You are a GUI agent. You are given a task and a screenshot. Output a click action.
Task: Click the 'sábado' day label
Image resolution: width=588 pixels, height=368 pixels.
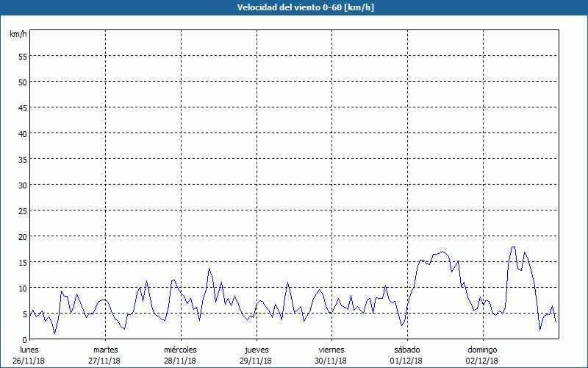(x=407, y=350)
